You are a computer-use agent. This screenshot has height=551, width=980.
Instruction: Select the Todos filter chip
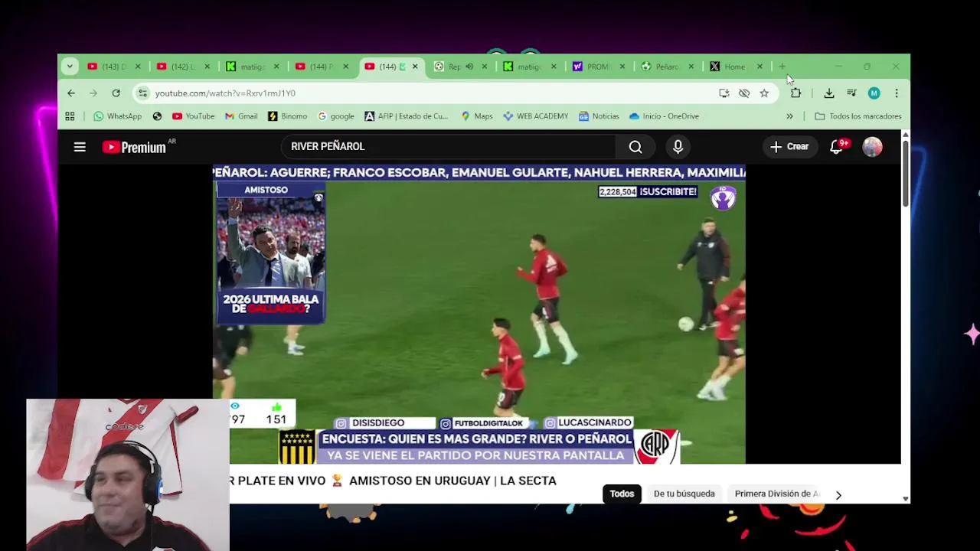point(622,494)
